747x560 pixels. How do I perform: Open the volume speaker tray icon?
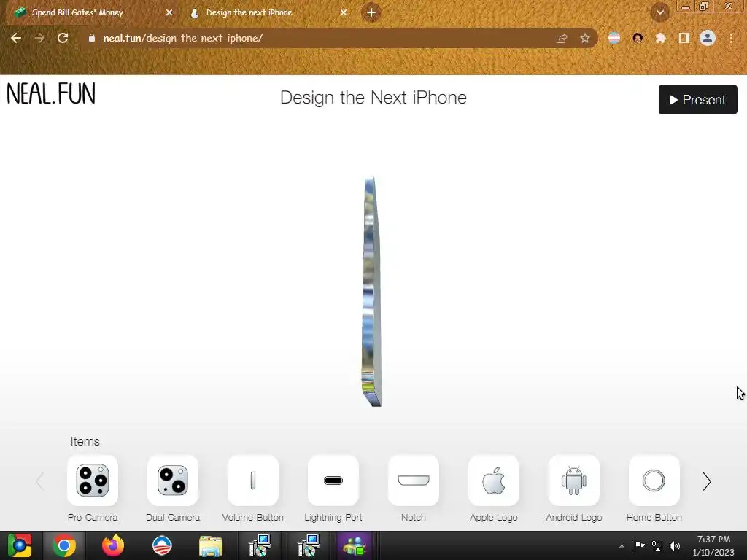point(675,545)
